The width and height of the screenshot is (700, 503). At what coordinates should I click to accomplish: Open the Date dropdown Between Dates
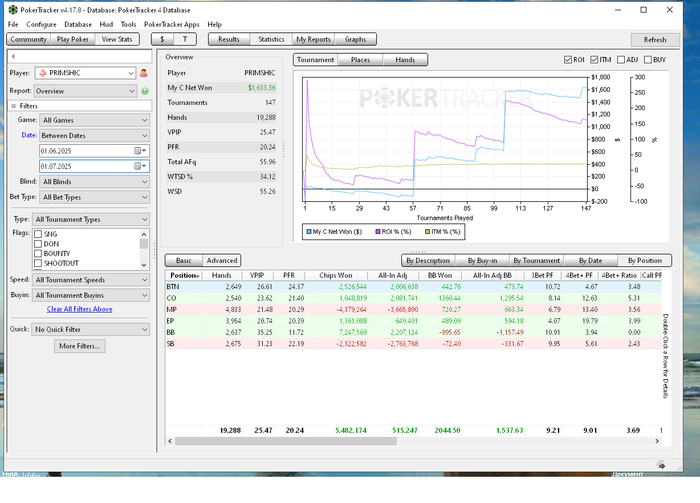[x=95, y=135]
